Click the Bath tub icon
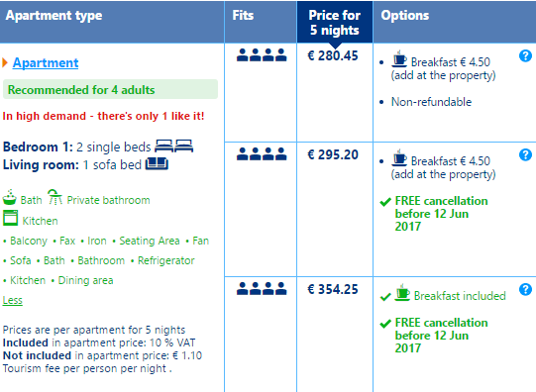This screenshot has width=536, height=392. tap(10, 197)
